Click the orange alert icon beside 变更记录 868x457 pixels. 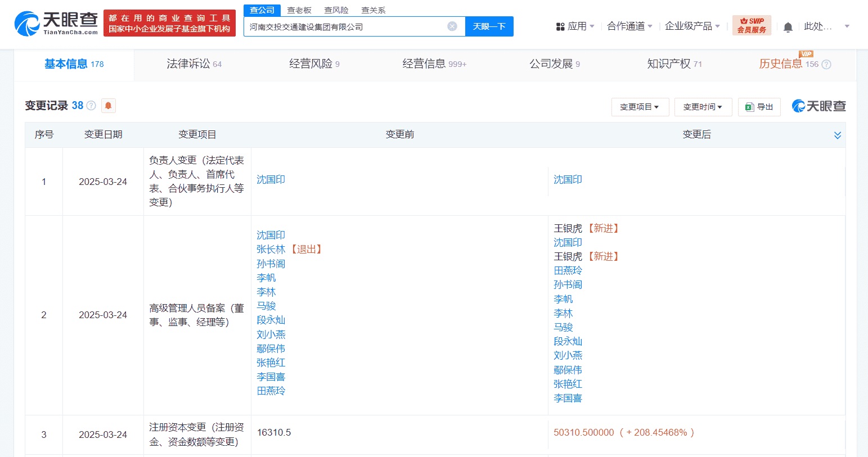click(109, 106)
